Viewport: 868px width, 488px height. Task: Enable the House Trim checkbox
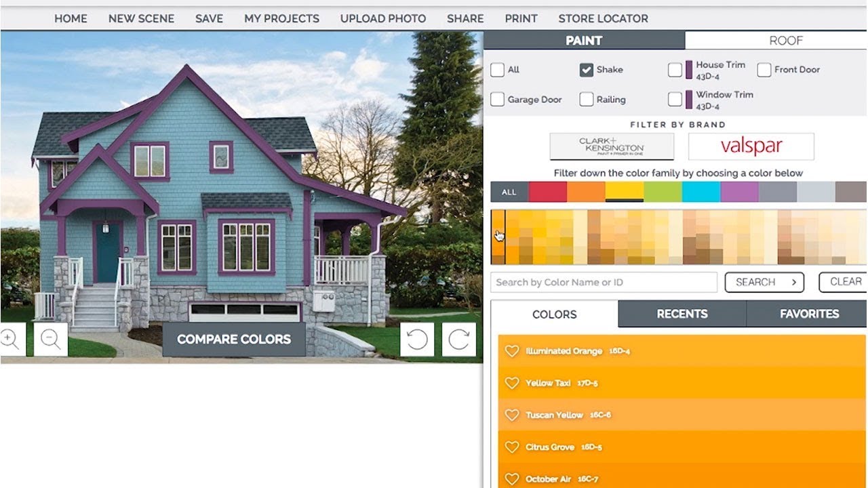click(675, 70)
